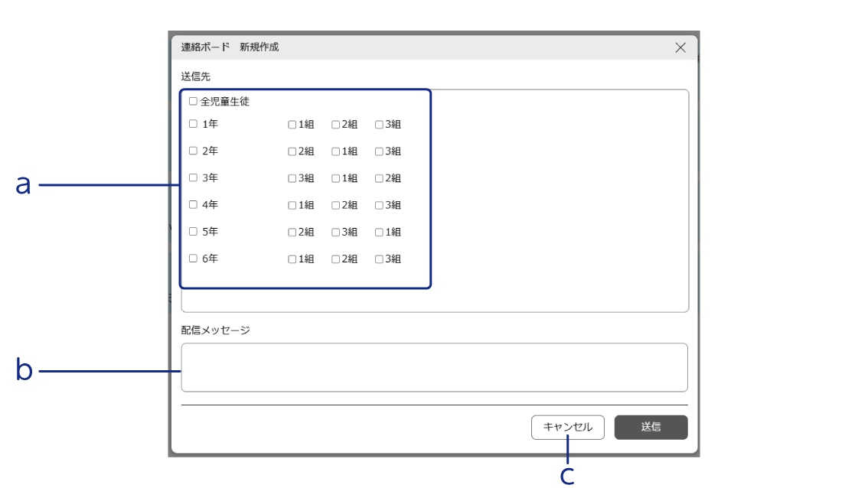Tick the 2年 grade checkbox
The height and width of the screenshot is (488, 868).
click(193, 151)
